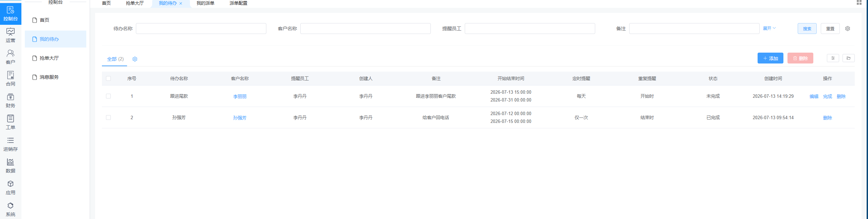Open the 工单 sidebar module
Screen dimensions: 868x219
11,123
